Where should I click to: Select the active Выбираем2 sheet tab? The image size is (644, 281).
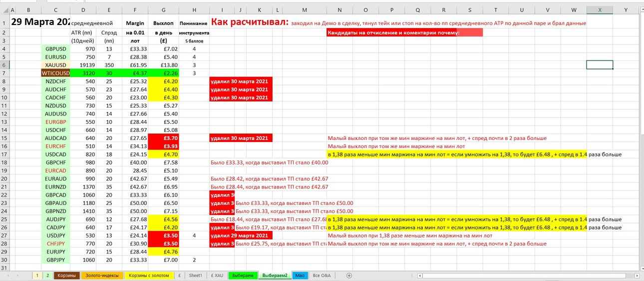pyautogui.click(x=275, y=275)
